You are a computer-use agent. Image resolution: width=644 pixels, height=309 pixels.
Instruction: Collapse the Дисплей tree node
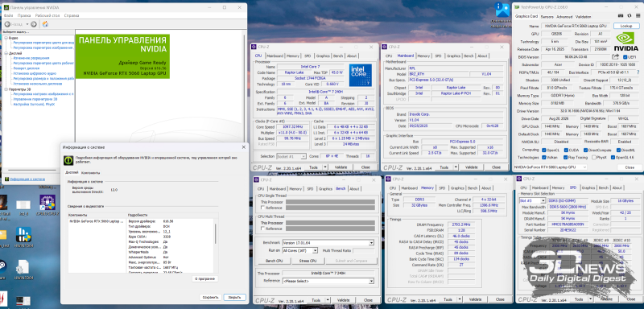[6, 53]
